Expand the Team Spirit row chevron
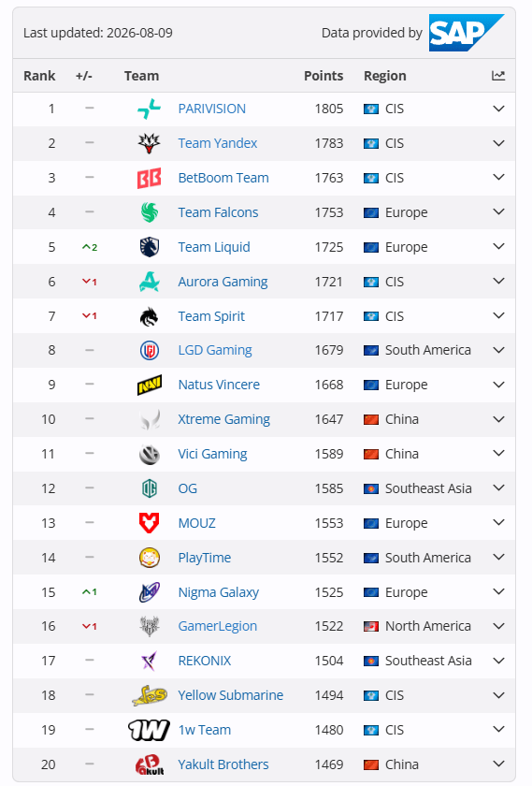The height and width of the screenshot is (786, 532). pos(498,316)
